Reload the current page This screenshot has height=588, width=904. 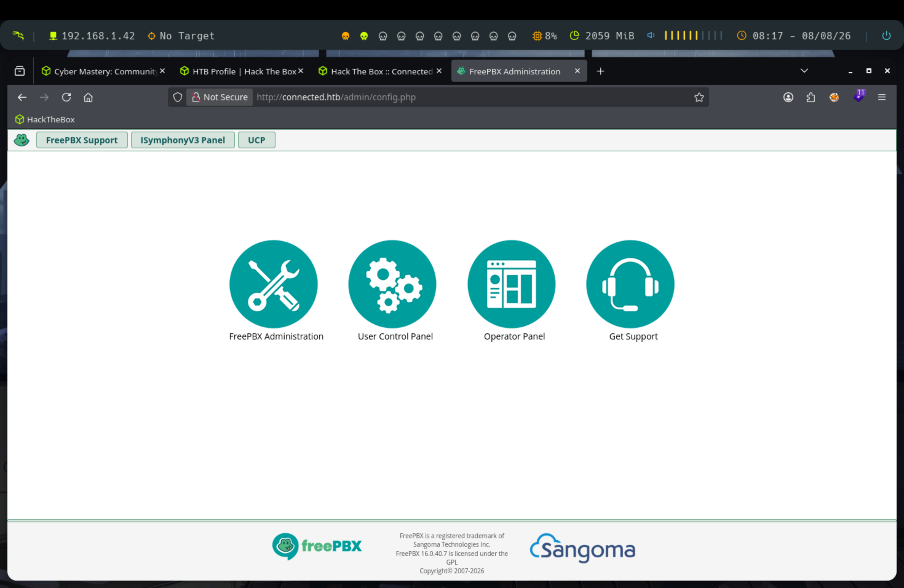point(66,97)
